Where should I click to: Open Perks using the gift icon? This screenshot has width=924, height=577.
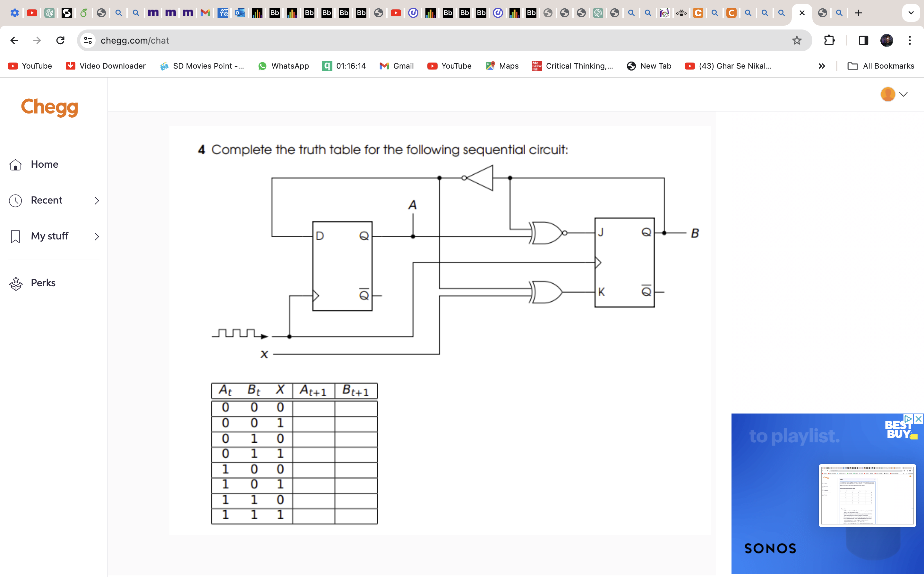pos(15,282)
